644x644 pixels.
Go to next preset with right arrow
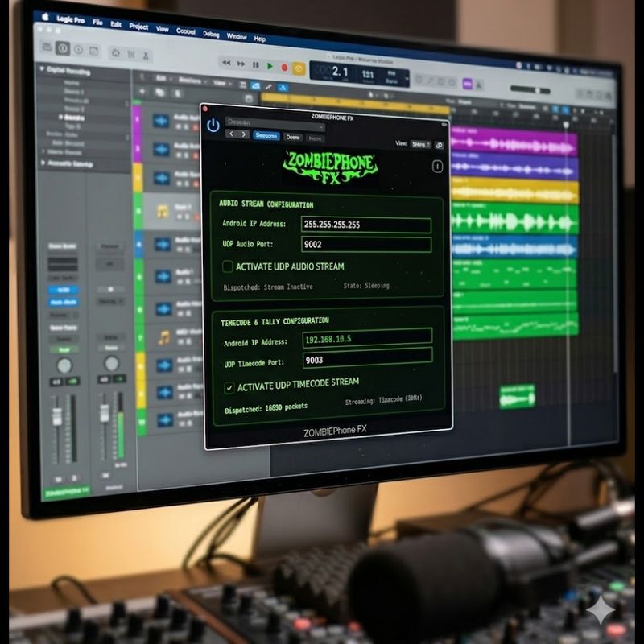tap(244, 134)
